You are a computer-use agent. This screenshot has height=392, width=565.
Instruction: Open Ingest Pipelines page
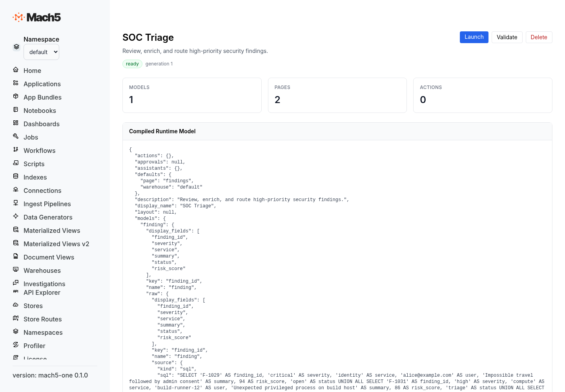(x=47, y=204)
